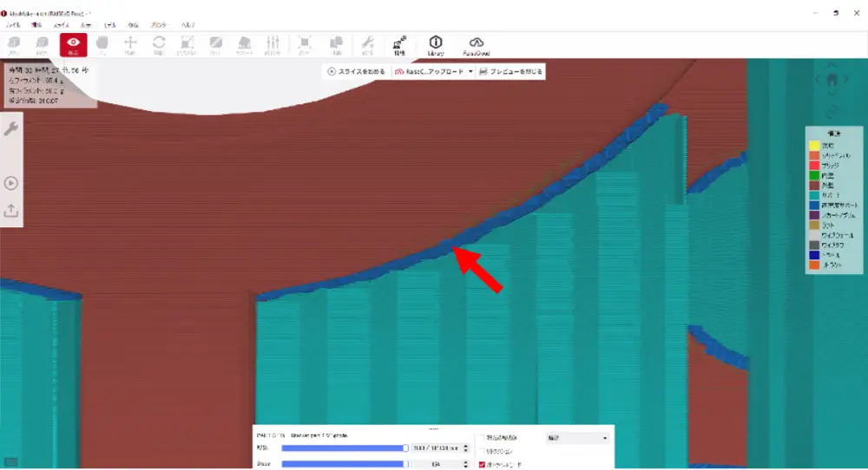Tick the checkbox left of color-mode dropdown

coord(483,439)
